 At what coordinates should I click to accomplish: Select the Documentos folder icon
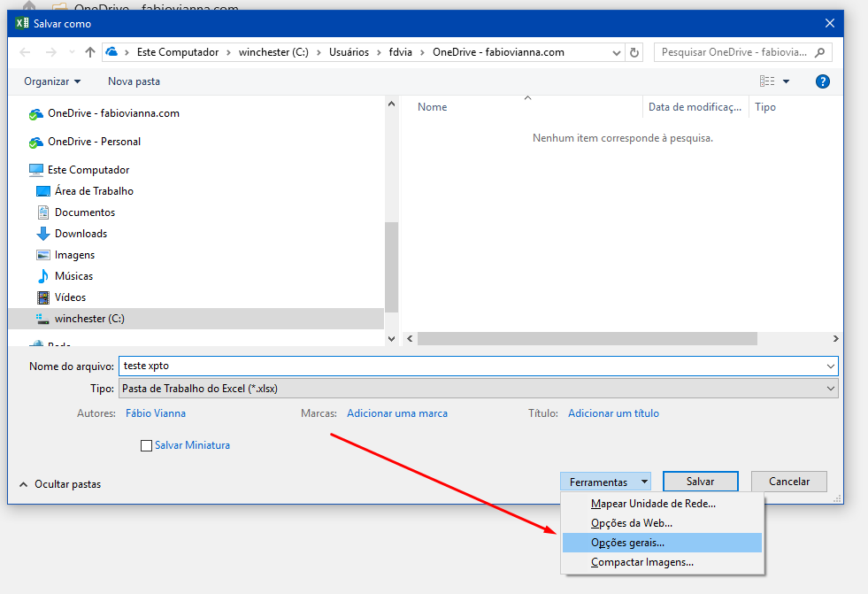tap(42, 212)
